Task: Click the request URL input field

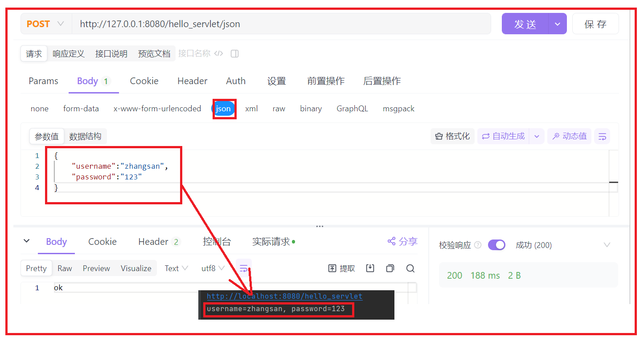Action: pos(281,24)
